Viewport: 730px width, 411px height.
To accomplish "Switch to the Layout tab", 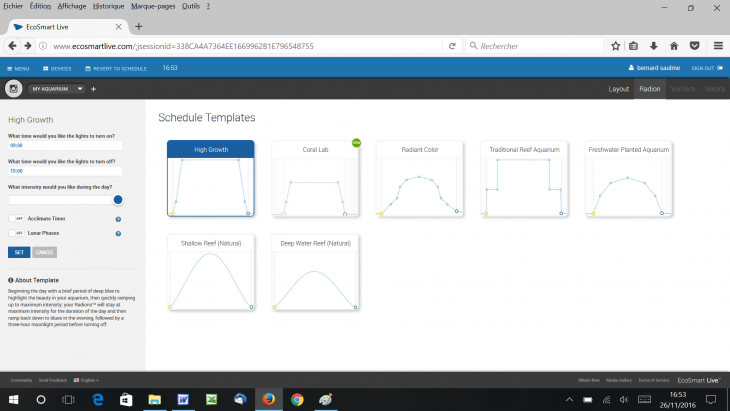I will 619,89.
